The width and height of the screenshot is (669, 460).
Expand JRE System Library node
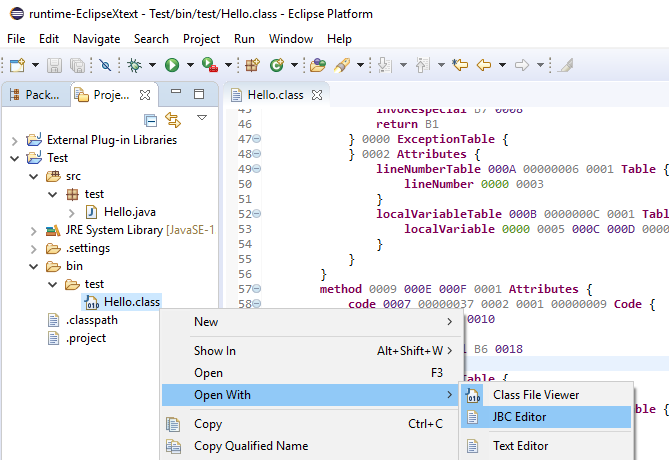point(34,231)
